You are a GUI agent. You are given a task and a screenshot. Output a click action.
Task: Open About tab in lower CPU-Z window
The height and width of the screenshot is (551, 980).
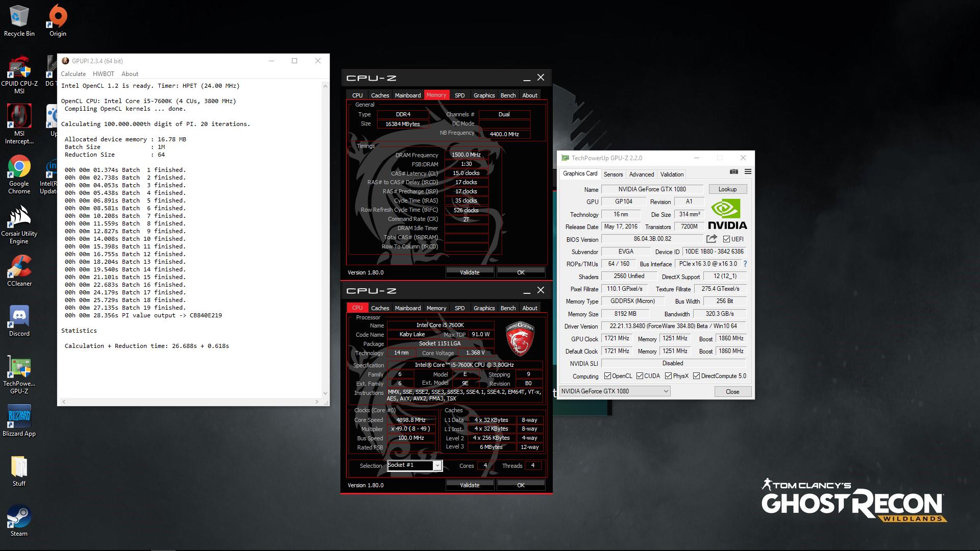click(x=529, y=308)
